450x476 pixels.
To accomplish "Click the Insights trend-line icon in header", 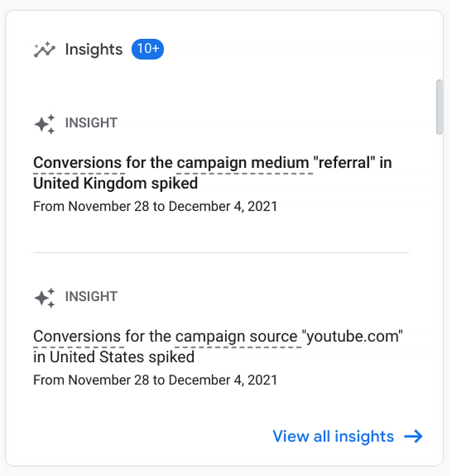I will (x=44, y=49).
